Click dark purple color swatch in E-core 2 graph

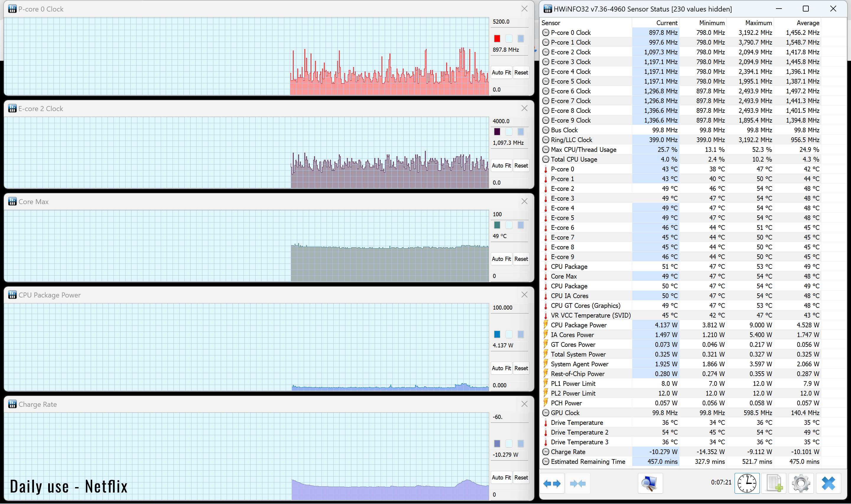[x=497, y=131]
